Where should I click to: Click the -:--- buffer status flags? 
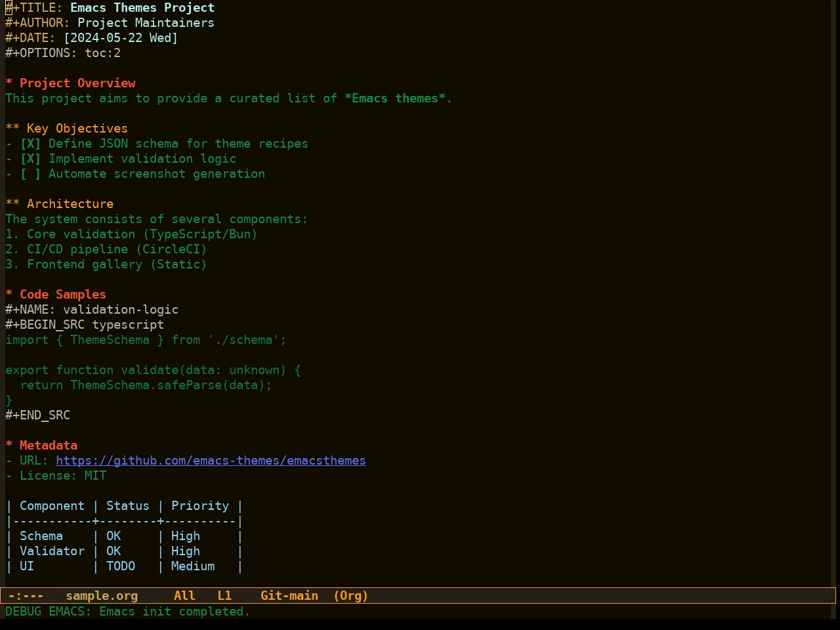pyautogui.click(x=26, y=596)
